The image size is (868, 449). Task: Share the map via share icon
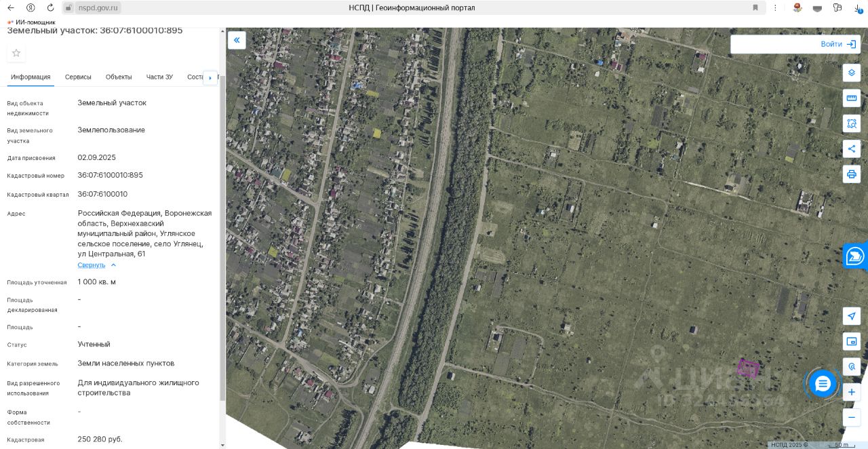852,149
